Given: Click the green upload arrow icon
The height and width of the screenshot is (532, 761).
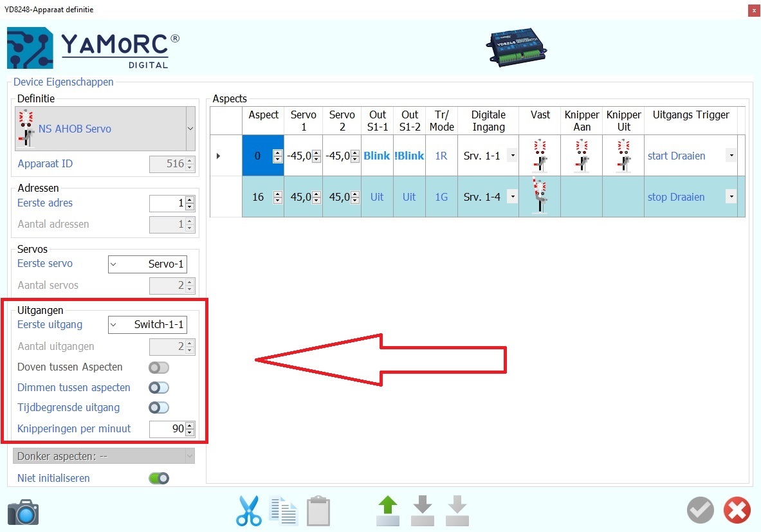Looking at the screenshot, I should (x=387, y=511).
